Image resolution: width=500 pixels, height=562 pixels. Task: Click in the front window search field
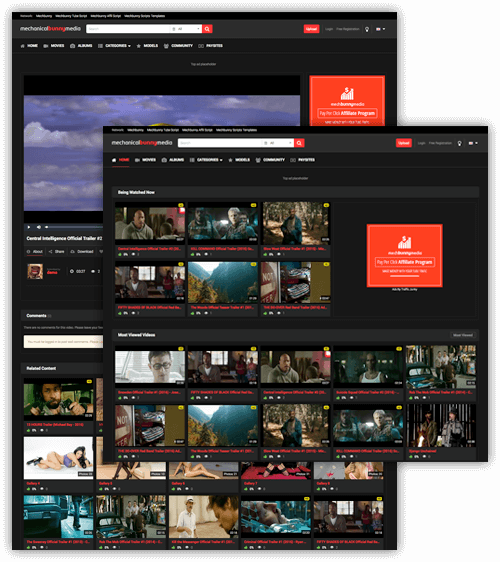[220, 143]
